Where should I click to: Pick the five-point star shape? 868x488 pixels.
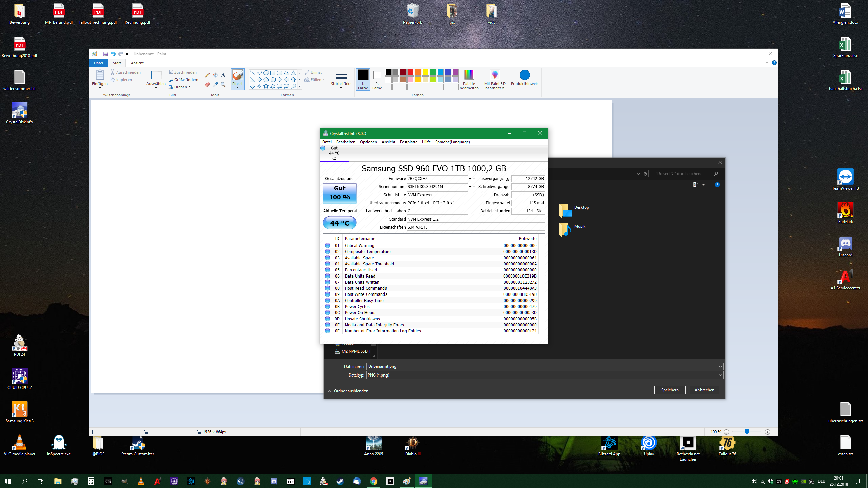(266, 86)
